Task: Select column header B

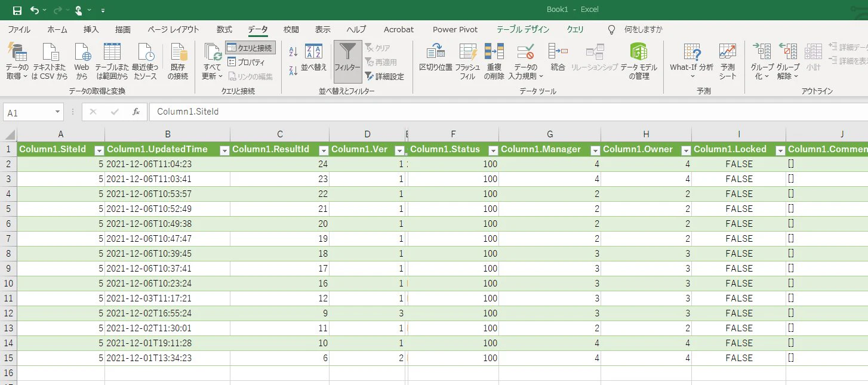Action: coord(168,134)
